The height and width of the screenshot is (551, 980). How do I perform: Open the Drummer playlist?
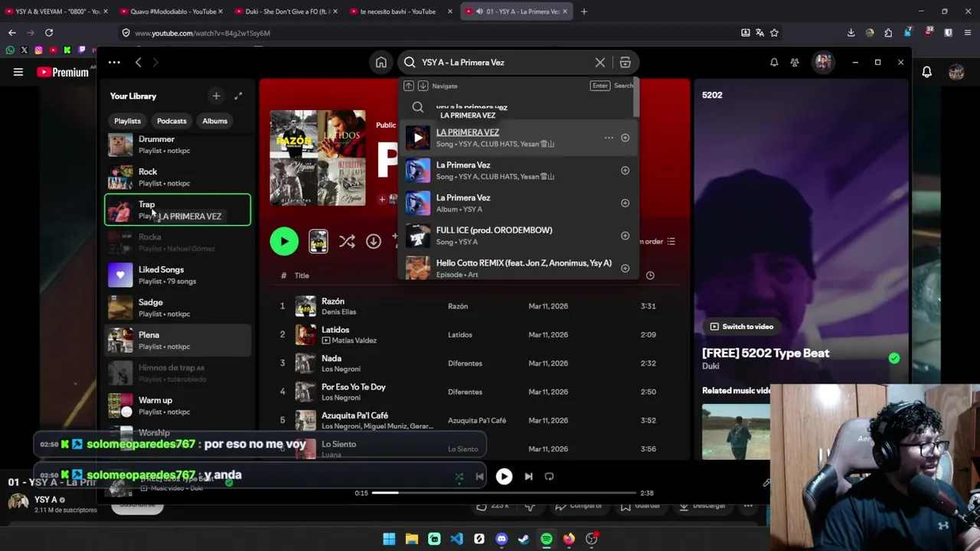pyautogui.click(x=178, y=145)
